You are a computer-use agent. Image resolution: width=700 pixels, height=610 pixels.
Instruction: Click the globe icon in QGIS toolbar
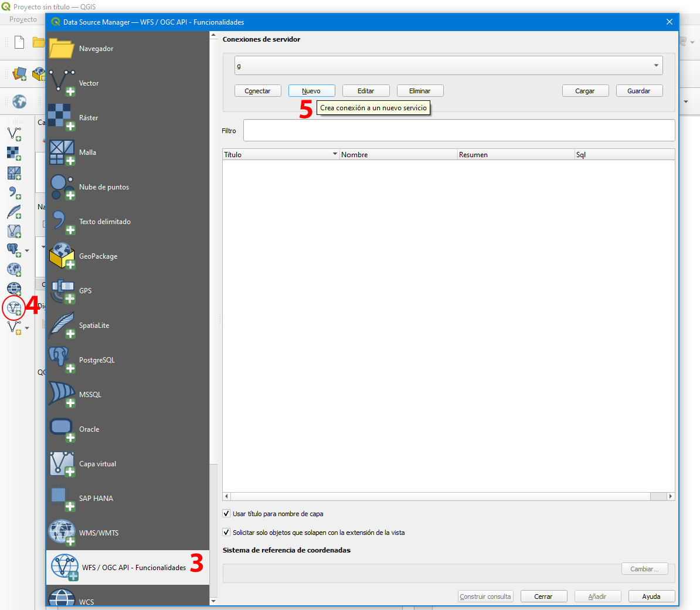tap(19, 101)
